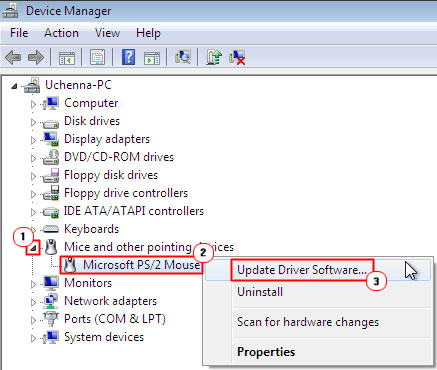Select the System devices label
The width and height of the screenshot is (437, 370).
click(x=104, y=337)
